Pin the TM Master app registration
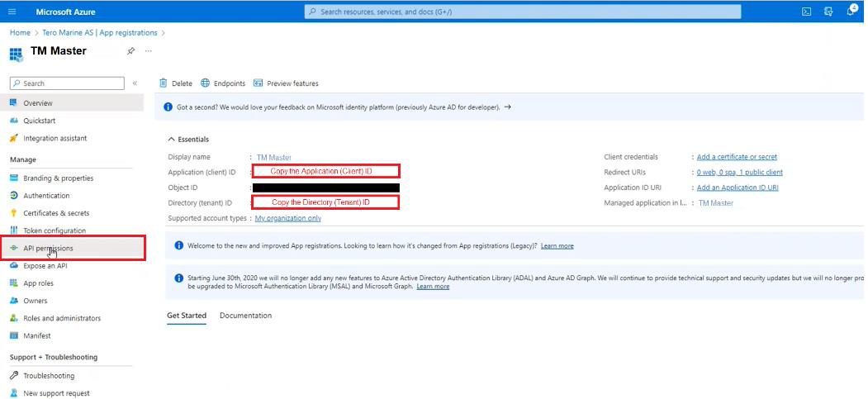The width and height of the screenshot is (868, 399). point(130,51)
